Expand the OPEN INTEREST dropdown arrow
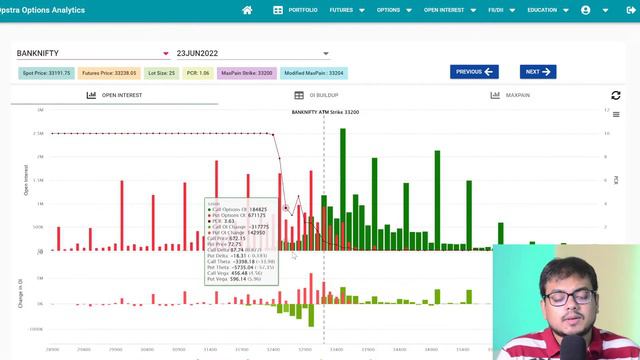Image resolution: width=640 pixels, height=360 pixels. (x=473, y=11)
